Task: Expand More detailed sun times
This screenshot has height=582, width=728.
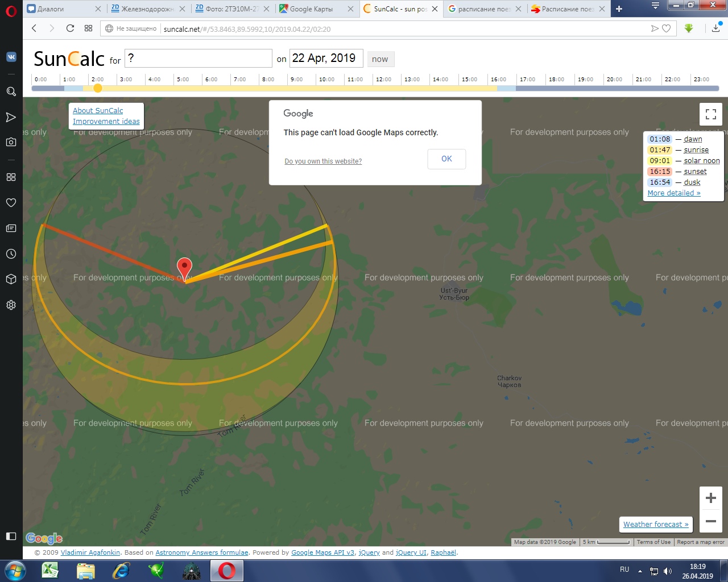Action: 673,193
